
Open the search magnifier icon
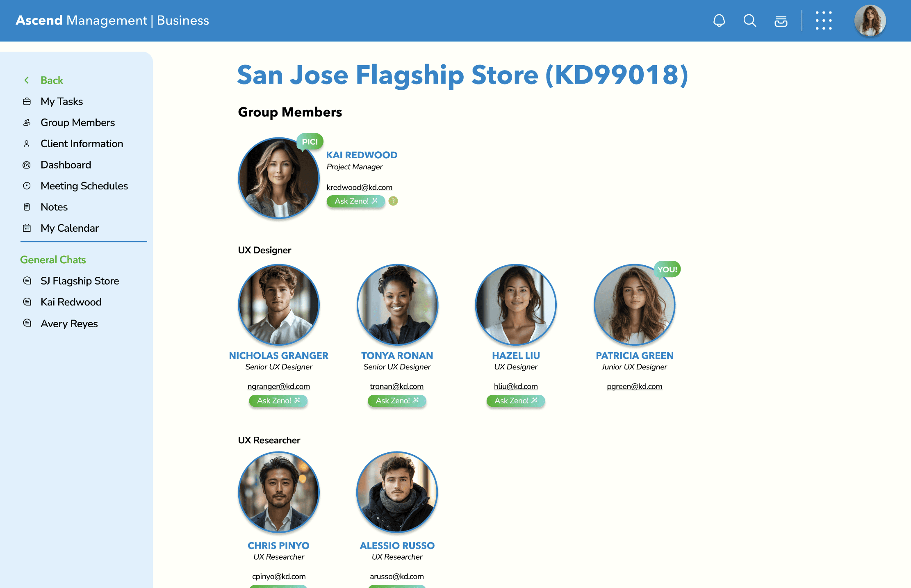tap(750, 21)
